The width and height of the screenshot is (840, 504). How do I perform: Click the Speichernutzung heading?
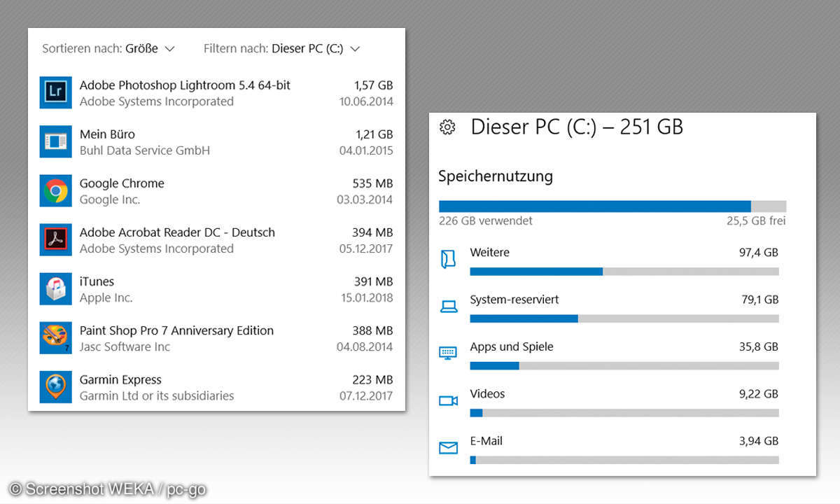click(x=496, y=176)
